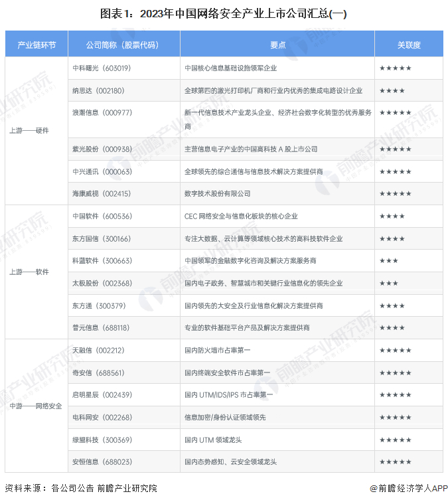Click the four-star rating for 纳思达
This screenshot has width=448, height=502.
point(392,91)
